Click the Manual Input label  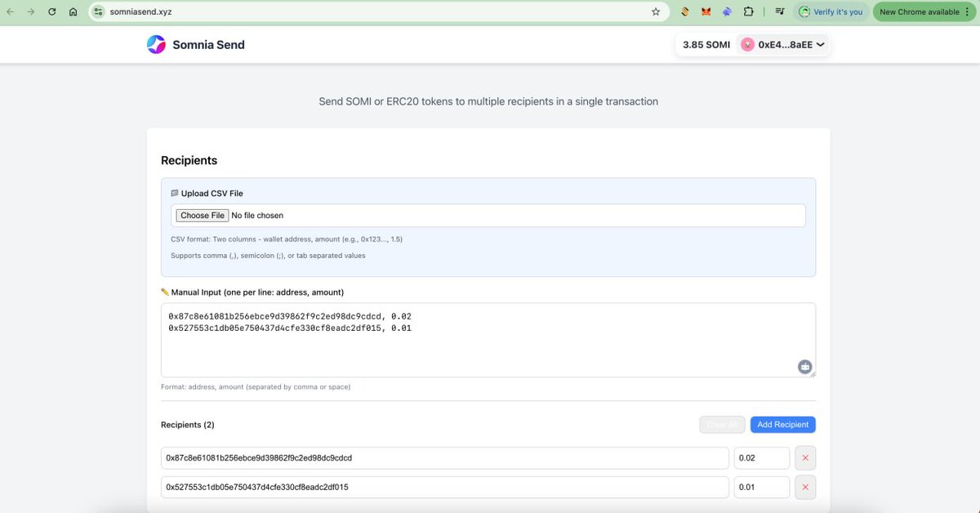click(252, 292)
